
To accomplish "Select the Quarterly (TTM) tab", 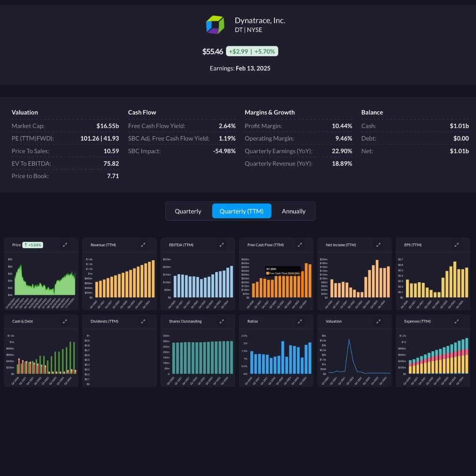I will pyautogui.click(x=242, y=211).
